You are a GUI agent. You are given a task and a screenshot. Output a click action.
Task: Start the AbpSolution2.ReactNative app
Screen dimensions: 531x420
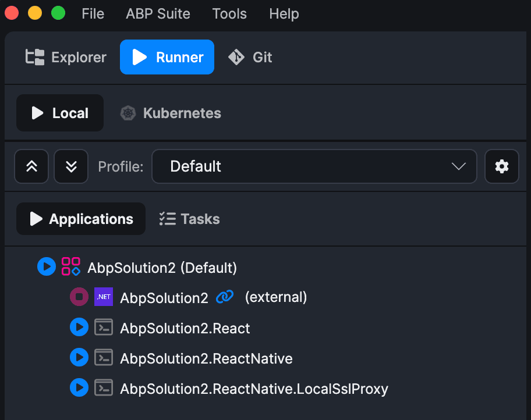pos(79,357)
